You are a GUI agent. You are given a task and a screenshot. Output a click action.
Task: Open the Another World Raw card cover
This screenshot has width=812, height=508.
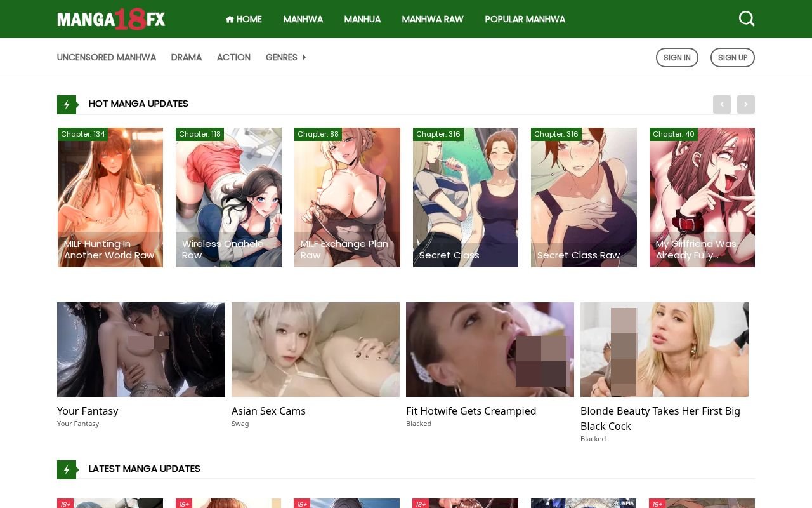110,197
